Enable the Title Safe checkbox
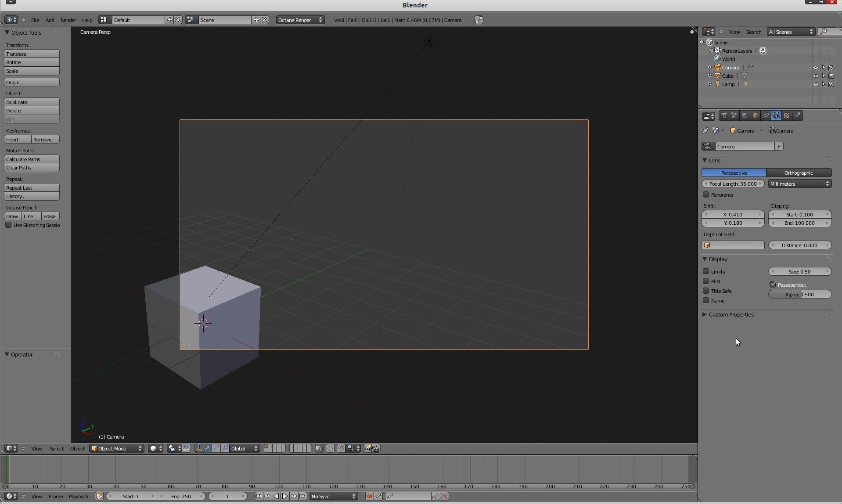 (x=706, y=291)
